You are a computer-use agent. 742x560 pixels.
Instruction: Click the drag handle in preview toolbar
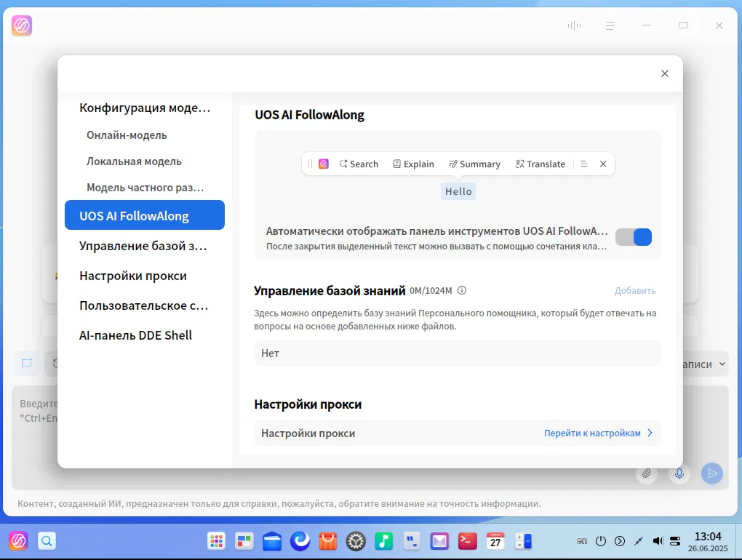tap(310, 164)
